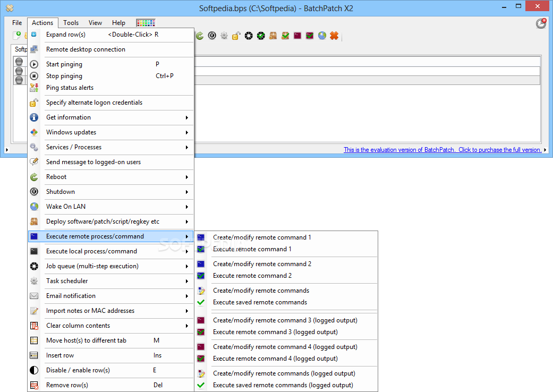
Task: Select Execute remote command 1
Action: [286, 249]
